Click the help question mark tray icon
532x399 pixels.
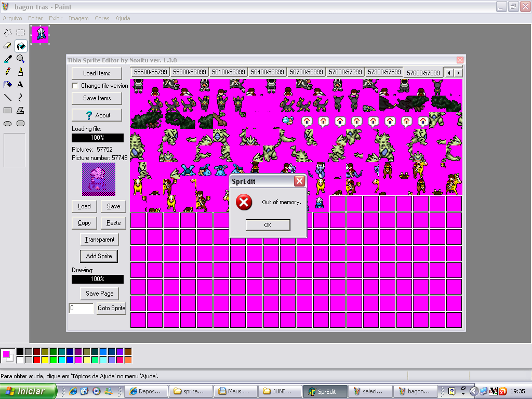[451, 391]
